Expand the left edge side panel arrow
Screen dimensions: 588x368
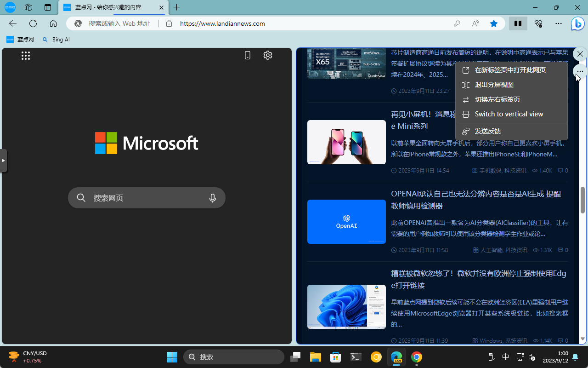point(3,161)
